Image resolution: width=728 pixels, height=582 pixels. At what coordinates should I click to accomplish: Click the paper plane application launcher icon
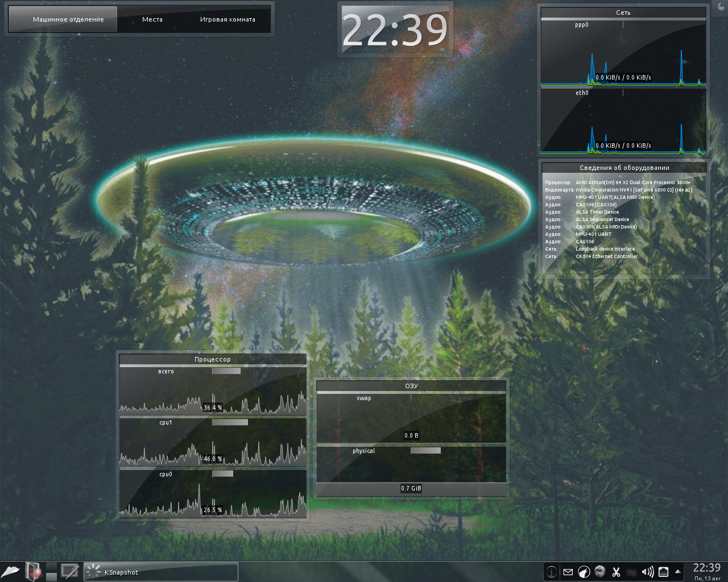pos(11,571)
